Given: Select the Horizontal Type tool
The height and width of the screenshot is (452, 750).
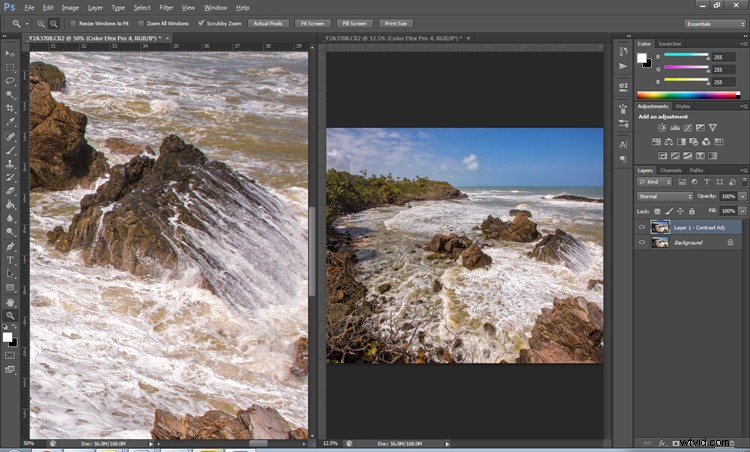Looking at the screenshot, I should tap(10, 261).
